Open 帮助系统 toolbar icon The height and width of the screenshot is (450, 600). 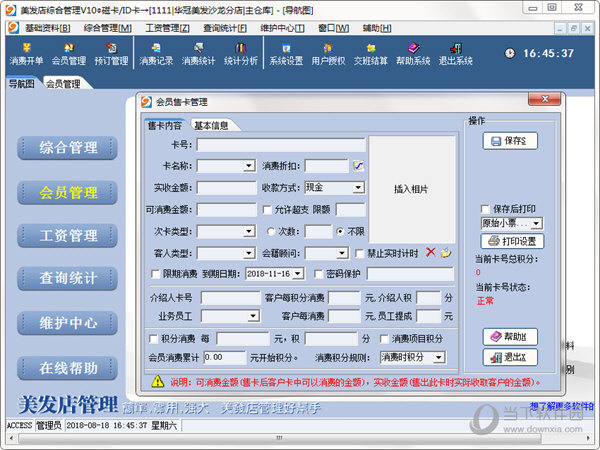[413, 54]
